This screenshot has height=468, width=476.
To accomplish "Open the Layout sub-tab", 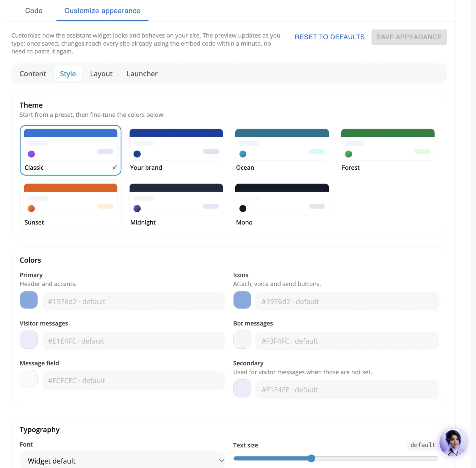I will [101, 74].
